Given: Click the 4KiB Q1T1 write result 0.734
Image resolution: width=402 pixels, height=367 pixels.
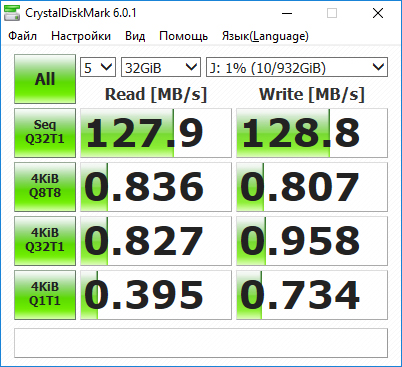Looking at the screenshot, I should (x=312, y=295).
